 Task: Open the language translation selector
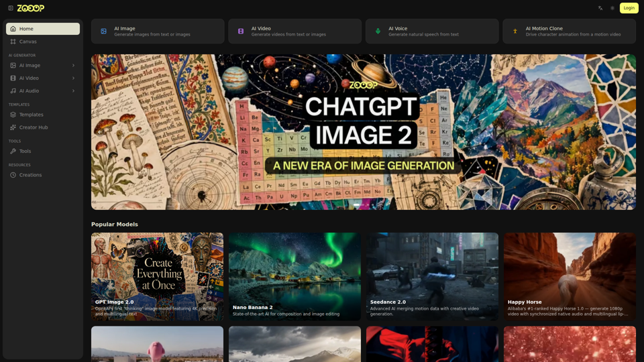click(x=600, y=8)
